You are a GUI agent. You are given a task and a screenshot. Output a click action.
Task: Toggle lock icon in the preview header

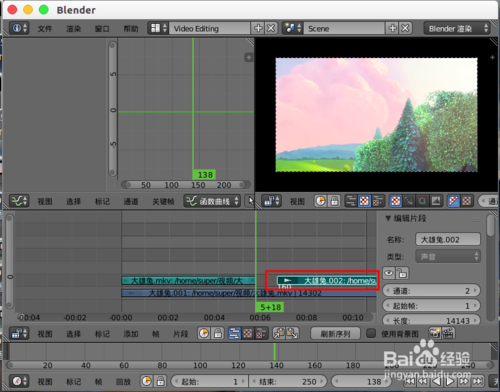(334, 201)
